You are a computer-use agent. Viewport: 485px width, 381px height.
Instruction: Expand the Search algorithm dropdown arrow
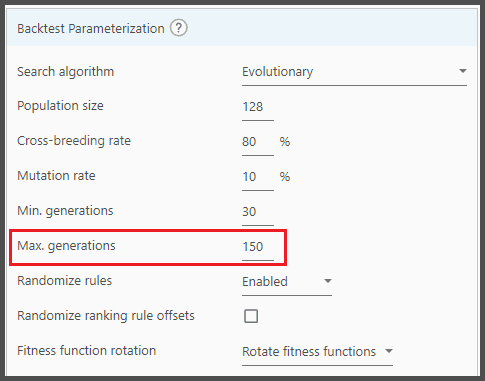[x=462, y=71]
